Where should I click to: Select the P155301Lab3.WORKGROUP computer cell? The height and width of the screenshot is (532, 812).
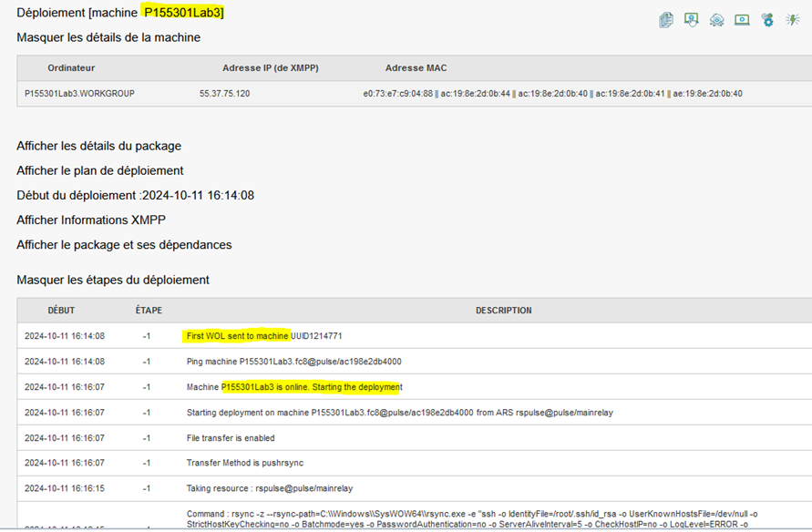(79, 93)
